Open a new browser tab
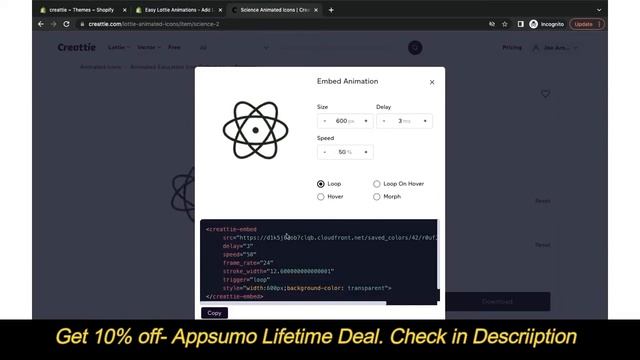Viewport: 640px width, 360px height. [331, 10]
